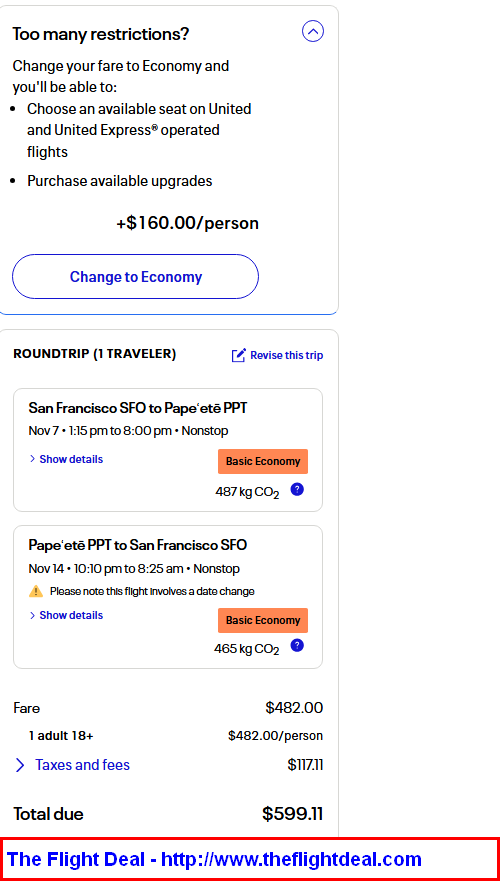Collapse the Too many restrictions panel
Screen dimensions: 500x881
point(313,31)
